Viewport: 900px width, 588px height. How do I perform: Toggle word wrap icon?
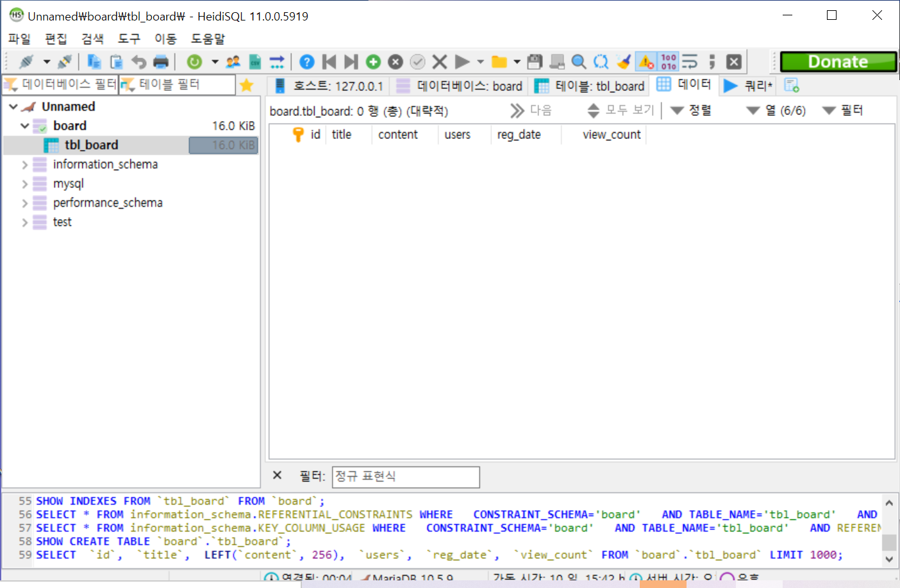pos(690,61)
